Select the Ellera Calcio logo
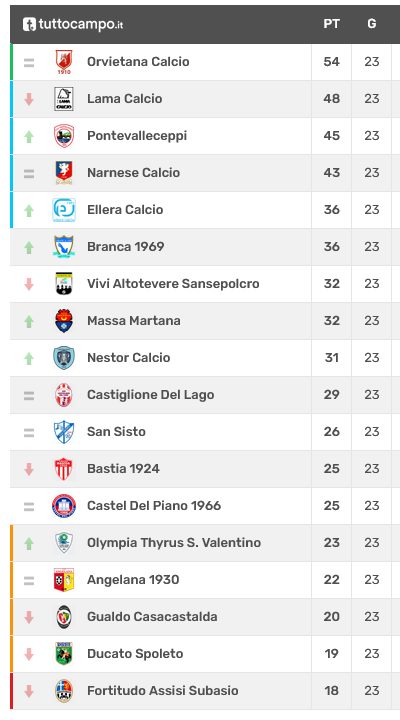 (x=64, y=210)
